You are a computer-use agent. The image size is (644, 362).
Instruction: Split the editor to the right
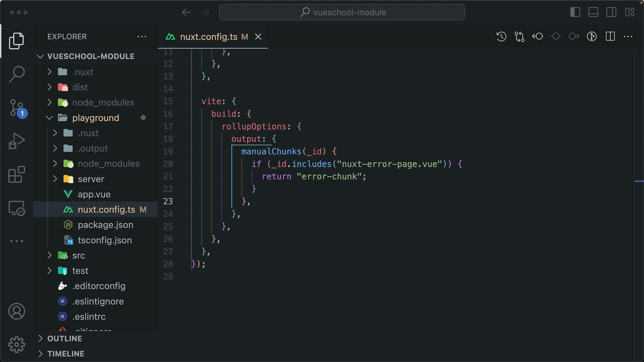[x=610, y=37]
